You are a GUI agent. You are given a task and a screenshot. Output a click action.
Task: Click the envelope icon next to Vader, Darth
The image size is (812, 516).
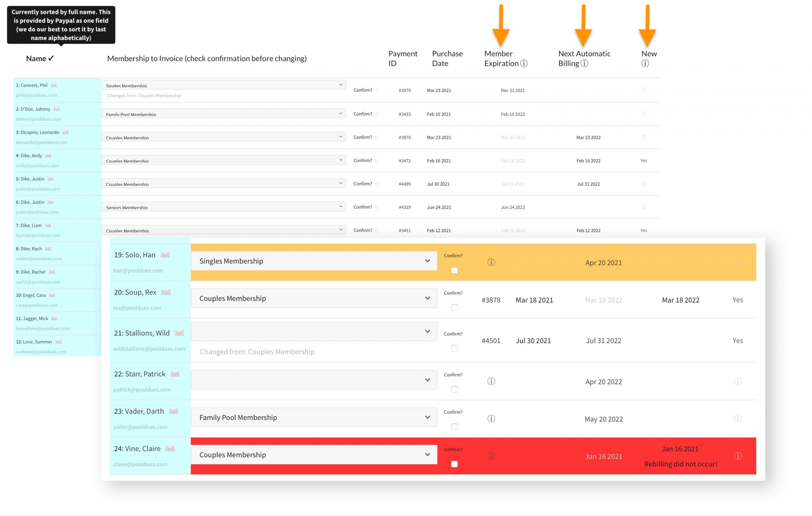(174, 411)
